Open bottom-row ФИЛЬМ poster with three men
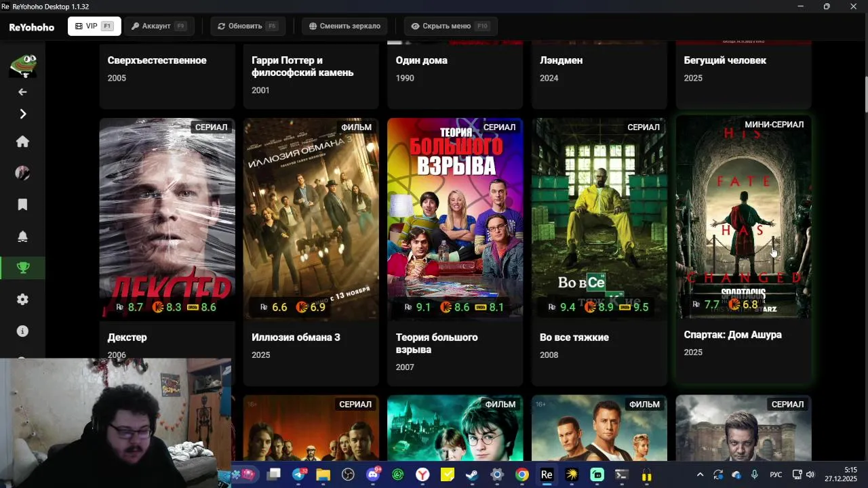 pyautogui.click(x=599, y=428)
